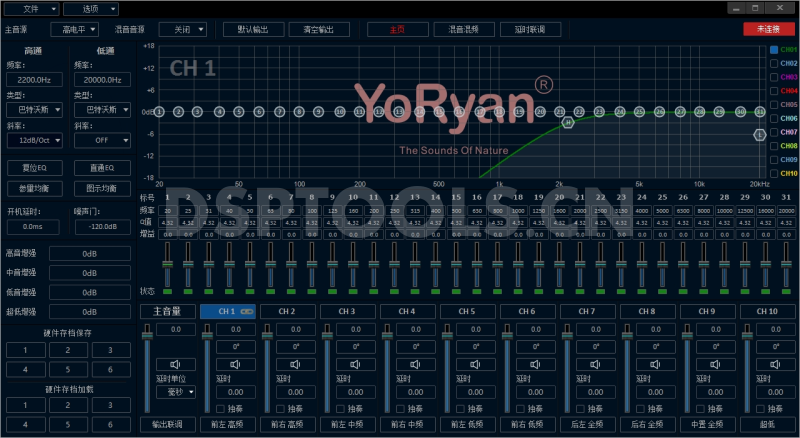Select EQ node 10 on the graph

point(340,112)
